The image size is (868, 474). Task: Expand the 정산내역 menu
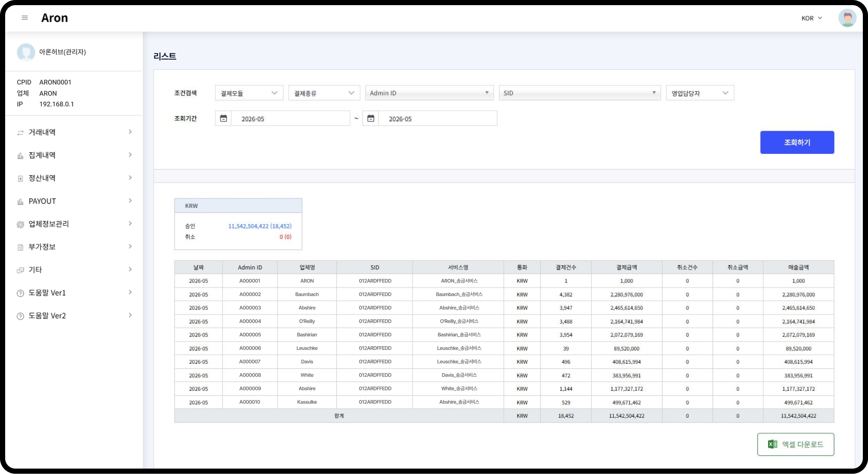(74, 178)
